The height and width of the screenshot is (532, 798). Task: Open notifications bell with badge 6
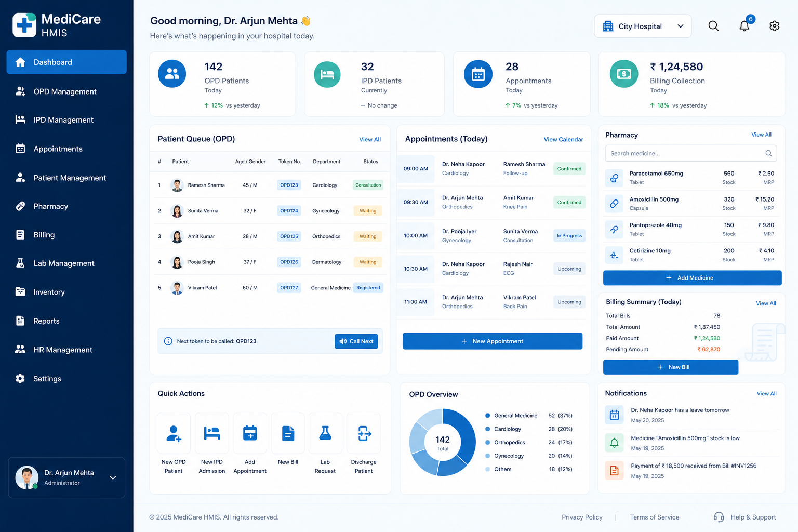click(x=744, y=26)
